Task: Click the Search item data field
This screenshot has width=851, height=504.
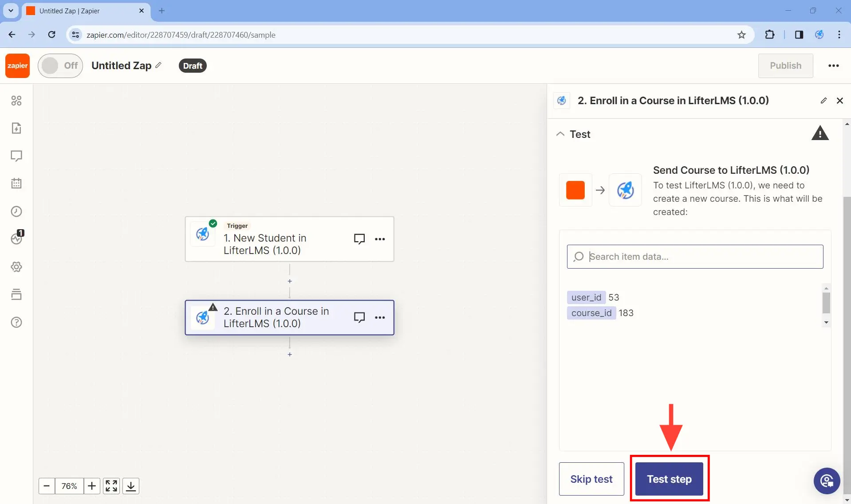Action: point(695,257)
